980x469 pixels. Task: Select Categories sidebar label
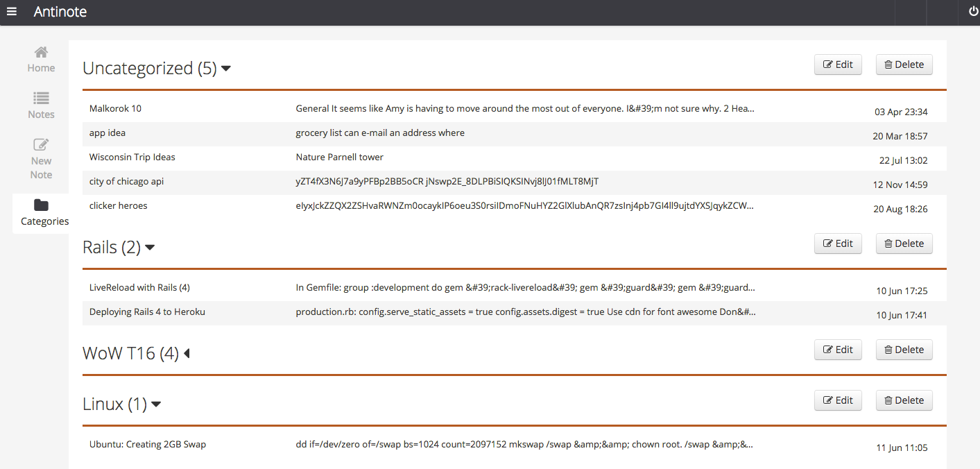coord(44,221)
